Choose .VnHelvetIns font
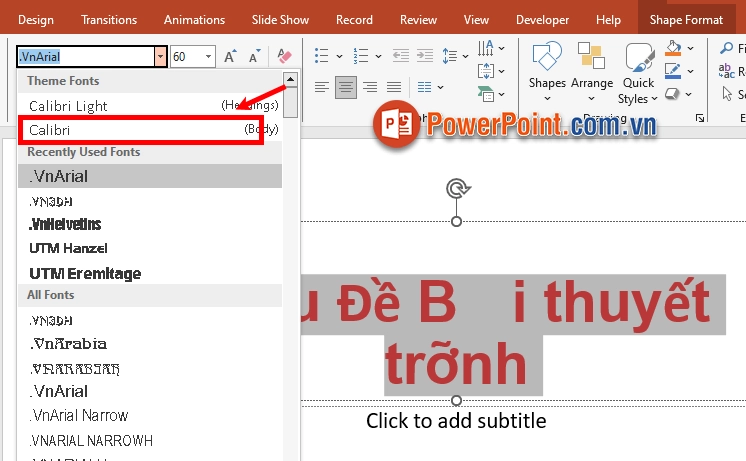 point(149,224)
